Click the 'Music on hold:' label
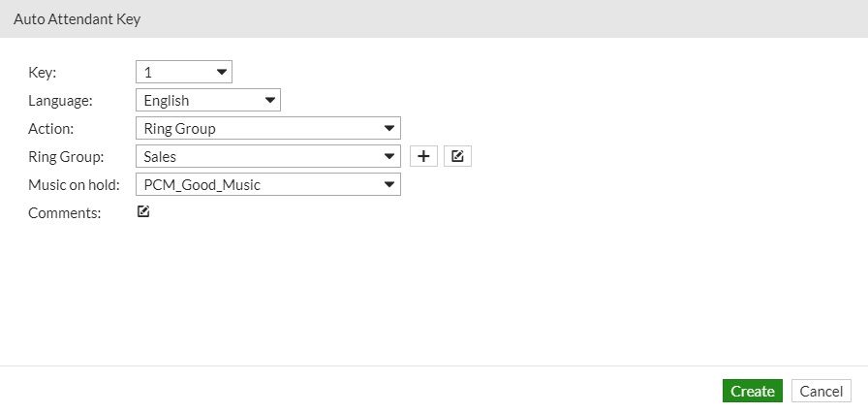 [74, 184]
